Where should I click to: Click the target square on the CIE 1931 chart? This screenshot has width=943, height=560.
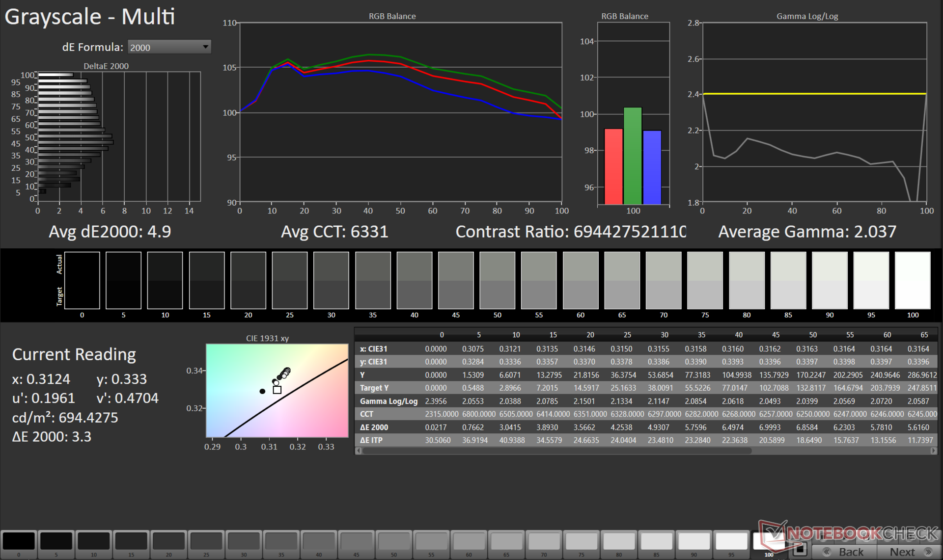pyautogui.click(x=277, y=390)
